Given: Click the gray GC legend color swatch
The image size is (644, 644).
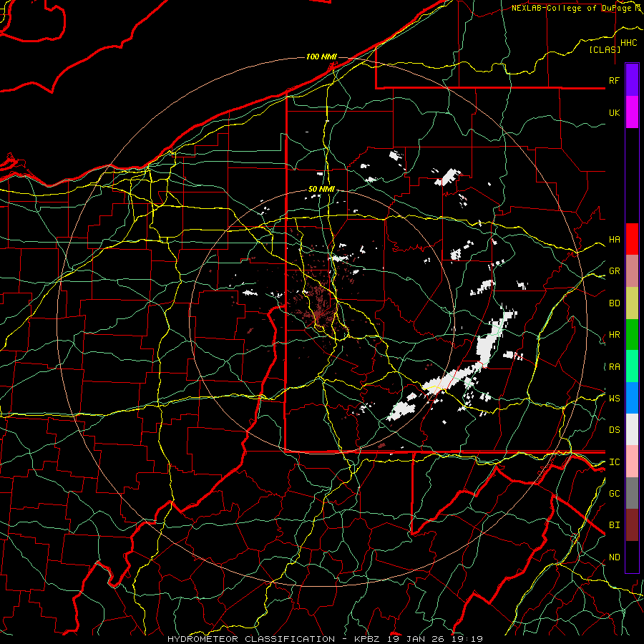Looking at the screenshot, I should click(x=632, y=493).
